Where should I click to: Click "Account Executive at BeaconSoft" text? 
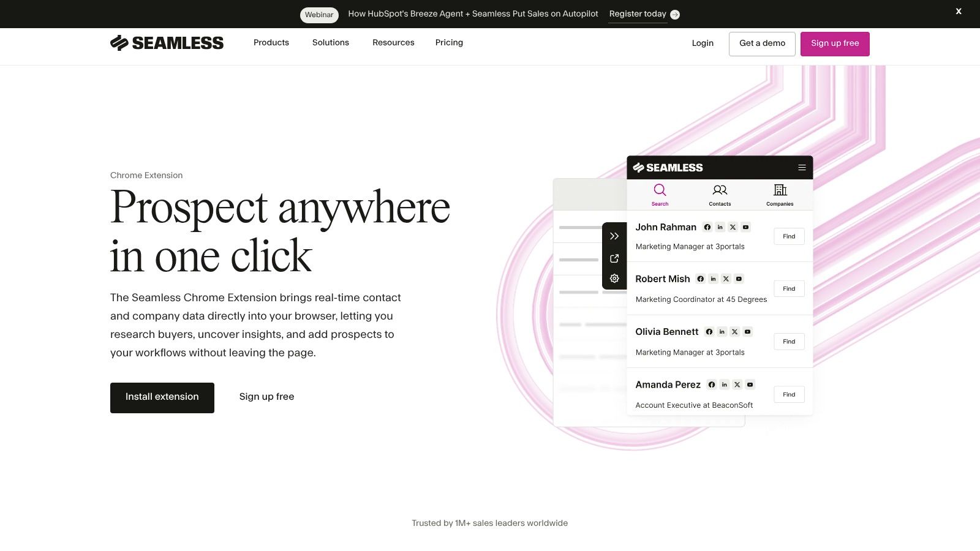(695, 405)
